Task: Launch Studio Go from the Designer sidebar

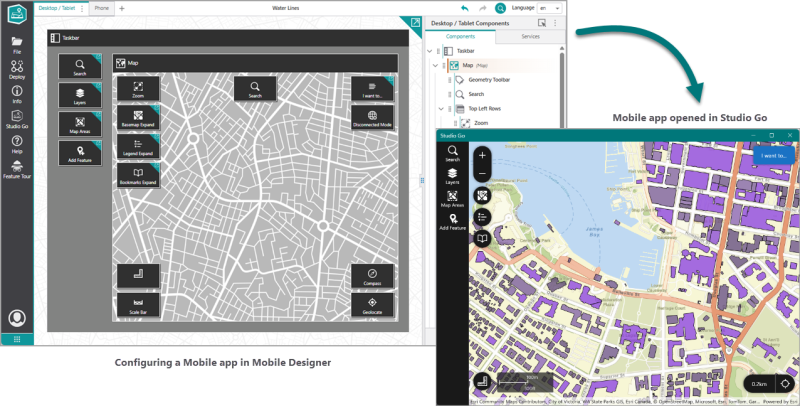Action: tap(17, 119)
